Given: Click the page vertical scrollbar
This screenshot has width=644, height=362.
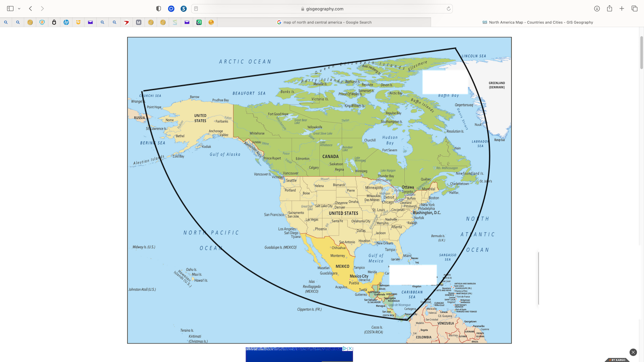Looking at the screenshot, I should click(x=641, y=52).
